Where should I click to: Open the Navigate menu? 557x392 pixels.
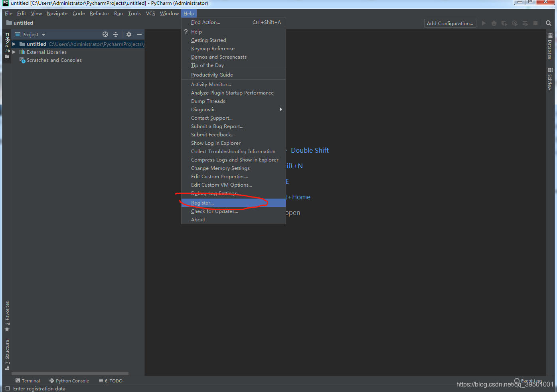tap(57, 14)
